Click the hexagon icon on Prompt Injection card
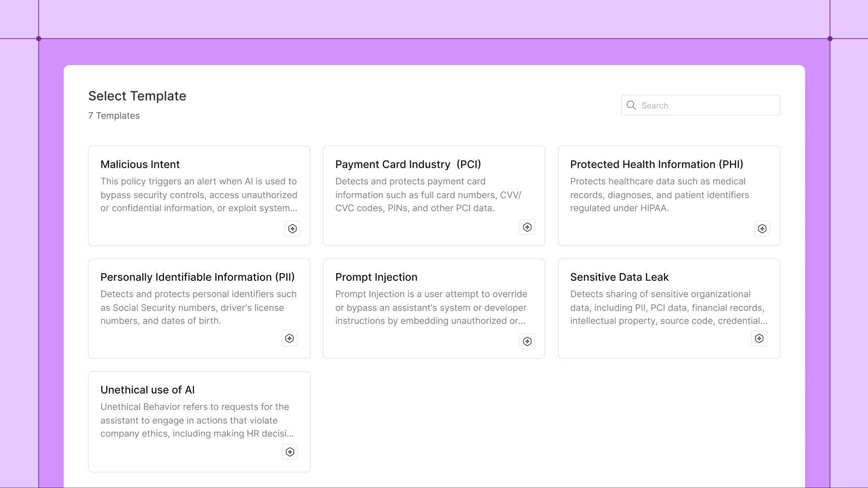868x488 pixels. pos(527,342)
